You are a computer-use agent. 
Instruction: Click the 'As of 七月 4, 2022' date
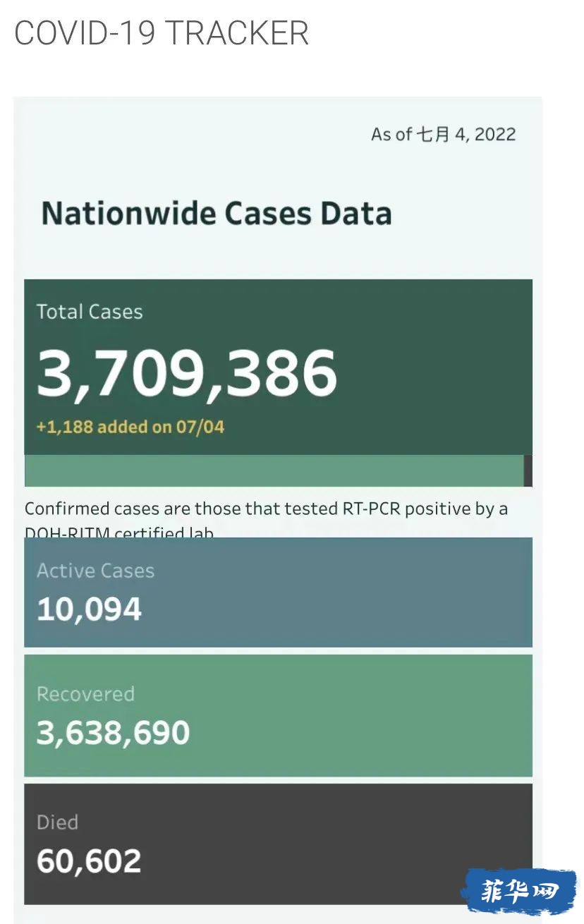coord(444,134)
